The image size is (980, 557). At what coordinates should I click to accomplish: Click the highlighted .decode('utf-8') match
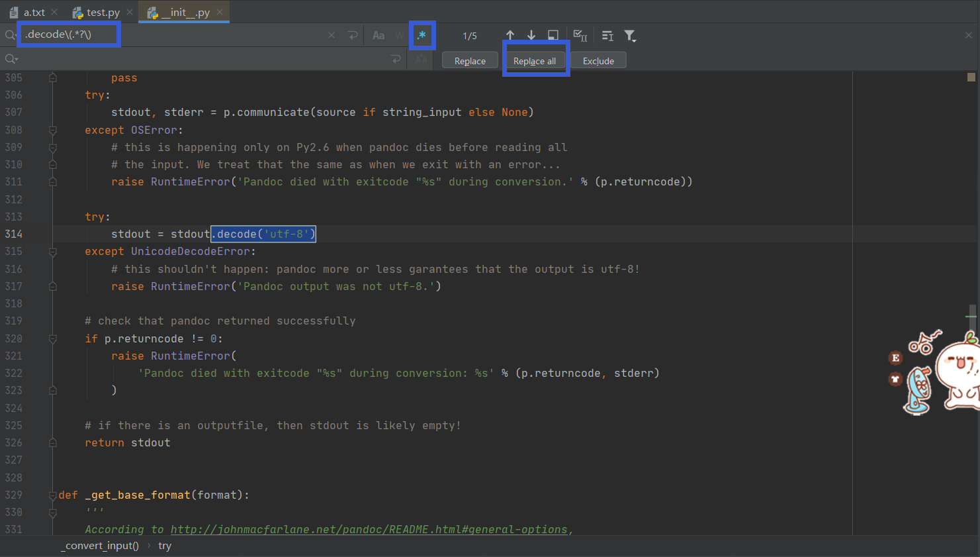click(x=263, y=234)
